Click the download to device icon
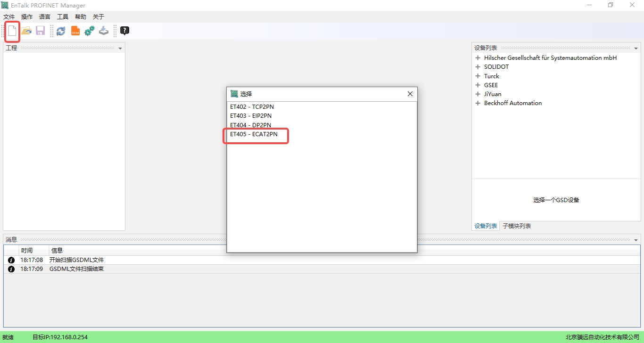This screenshot has height=343, width=644. tap(104, 31)
